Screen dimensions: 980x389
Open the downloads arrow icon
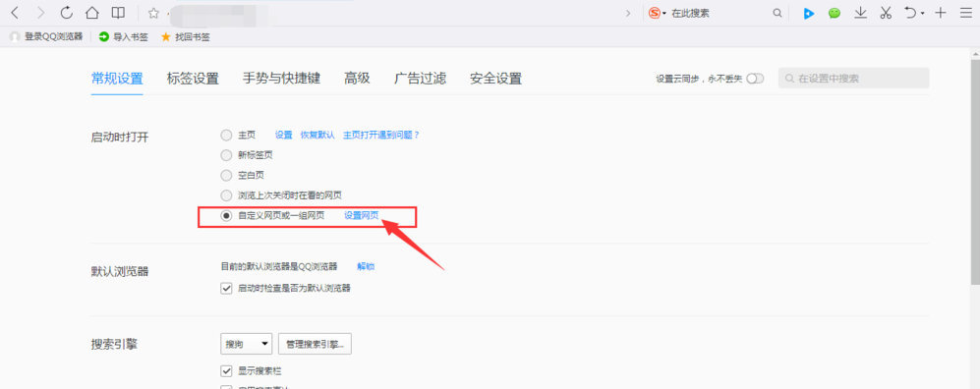861,13
